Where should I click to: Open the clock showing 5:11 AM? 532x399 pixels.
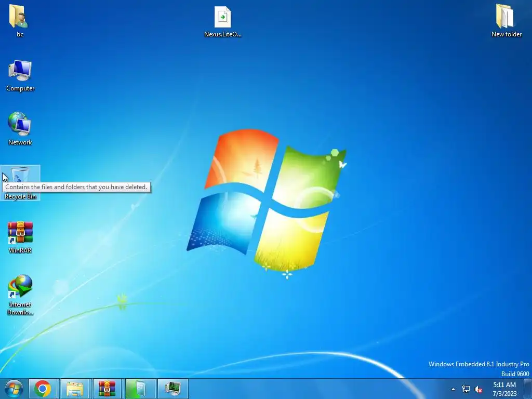(504, 389)
